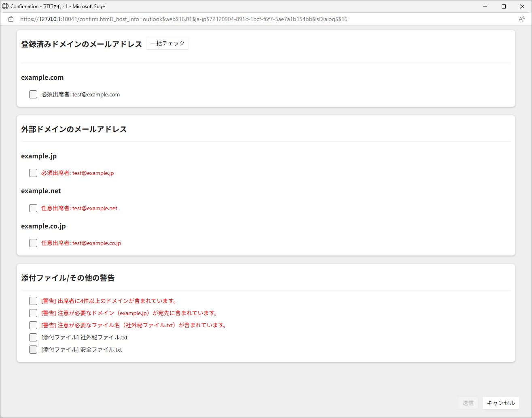Acknowledge the 4件以上のドメイン warning checkbox

pyautogui.click(x=33, y=301)
